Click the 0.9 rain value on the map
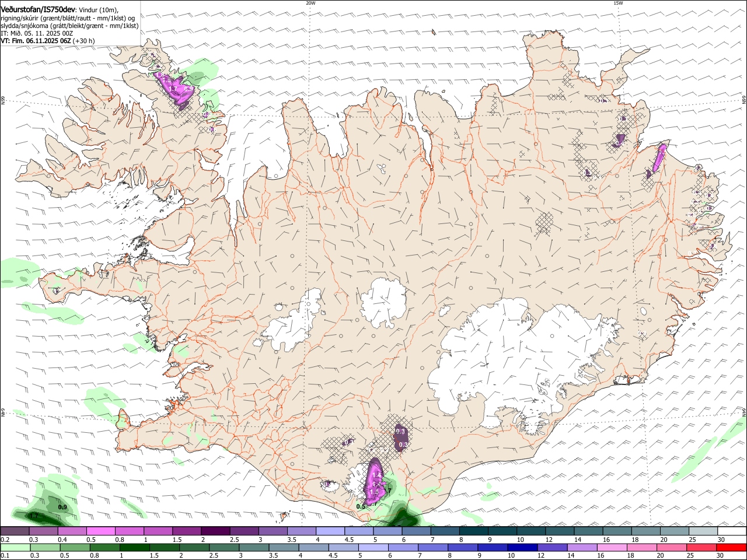This screenshot has height=560, width=747. point(62,507)
